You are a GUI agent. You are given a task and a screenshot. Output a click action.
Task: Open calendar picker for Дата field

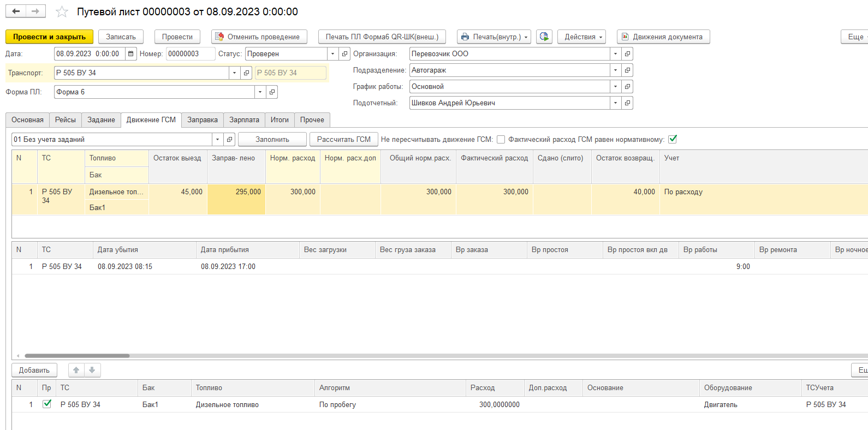tap(131, 54)
